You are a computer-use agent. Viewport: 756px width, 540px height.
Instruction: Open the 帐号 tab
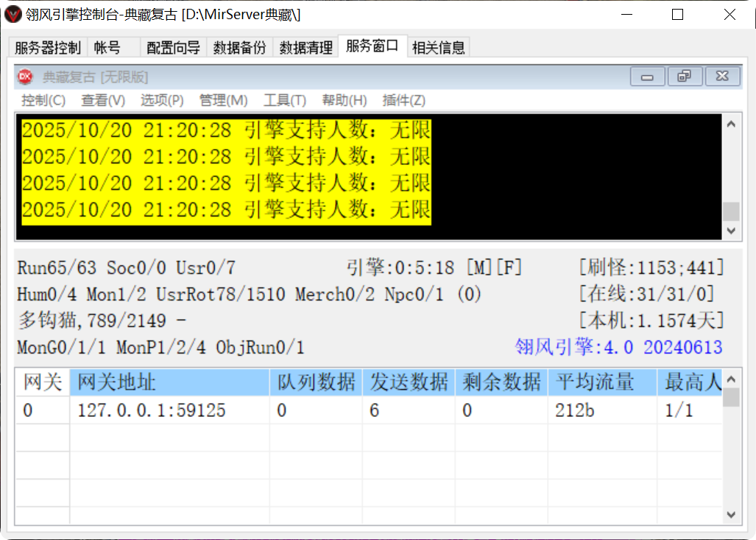pyautogui.click(x=107, y=47)
